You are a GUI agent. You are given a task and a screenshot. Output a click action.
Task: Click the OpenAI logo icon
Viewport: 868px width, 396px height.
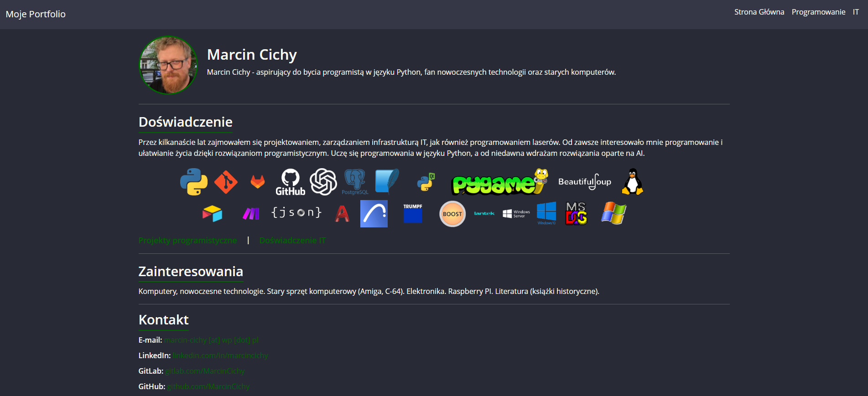[x=323, y=182]
